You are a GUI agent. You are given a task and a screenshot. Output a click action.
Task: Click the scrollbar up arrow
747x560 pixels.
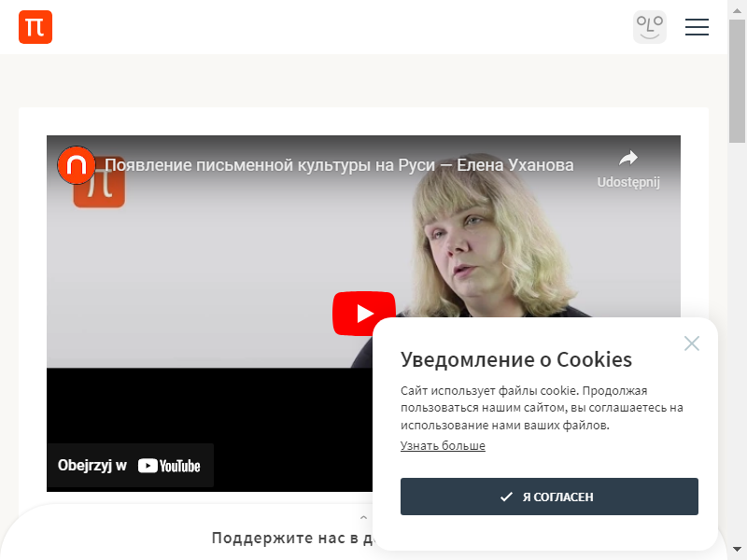coord(737,10)
